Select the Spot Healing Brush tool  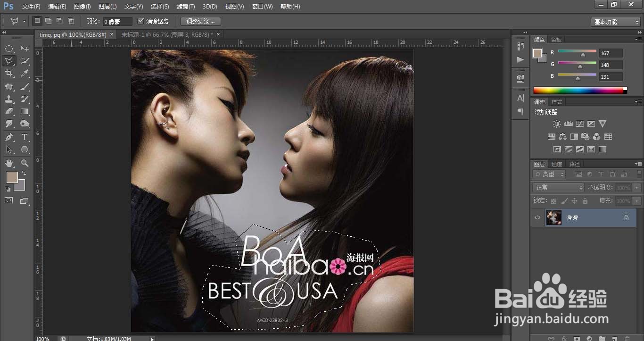coord(9,87)
